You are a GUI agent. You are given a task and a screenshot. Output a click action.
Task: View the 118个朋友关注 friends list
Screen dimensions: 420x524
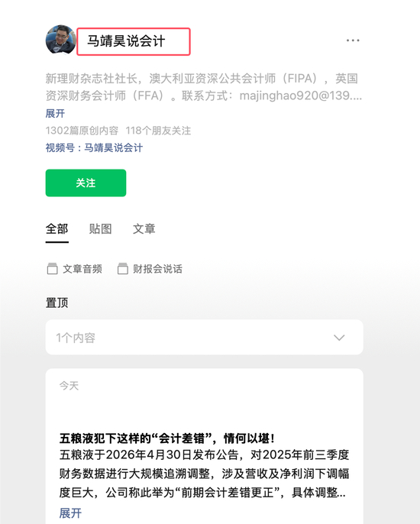158,131
